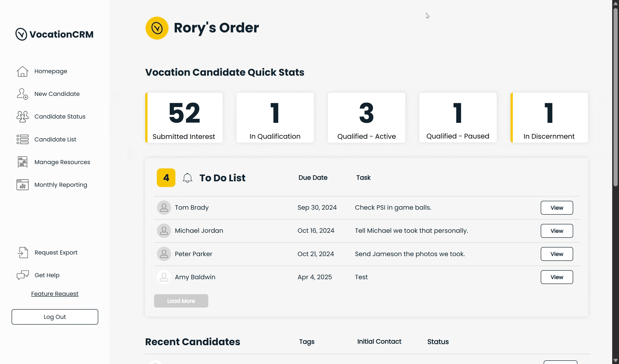This screenshot has width=619, height=364.
Task: Click the Monthly Reporting chart icon
Action: coord(22,185)
